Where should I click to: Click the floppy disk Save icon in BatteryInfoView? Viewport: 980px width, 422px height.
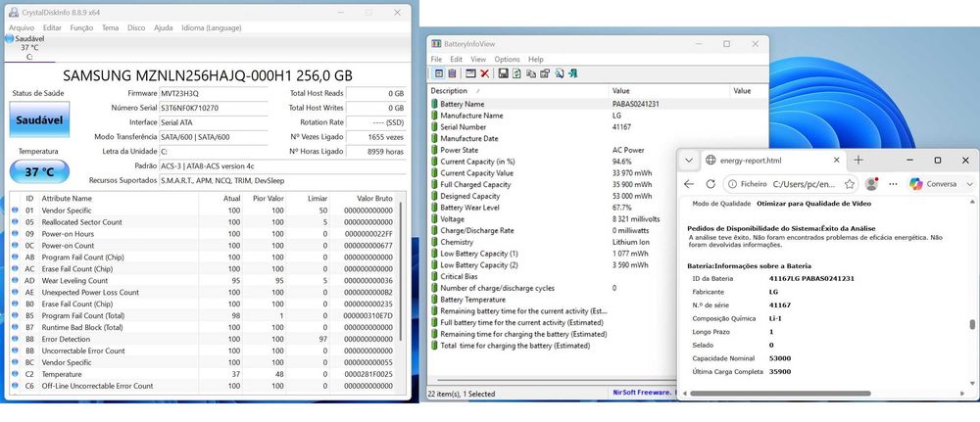[x=503, y=73]
